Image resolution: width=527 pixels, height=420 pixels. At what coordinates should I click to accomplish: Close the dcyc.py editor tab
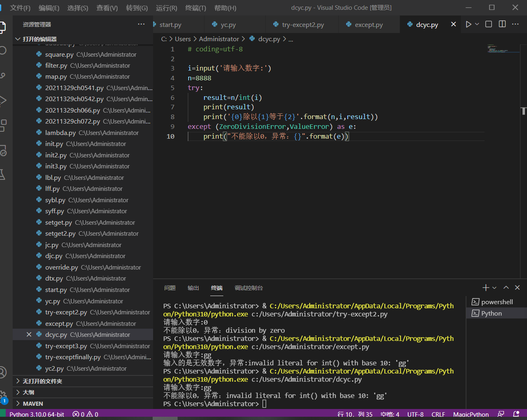point(453,24)
